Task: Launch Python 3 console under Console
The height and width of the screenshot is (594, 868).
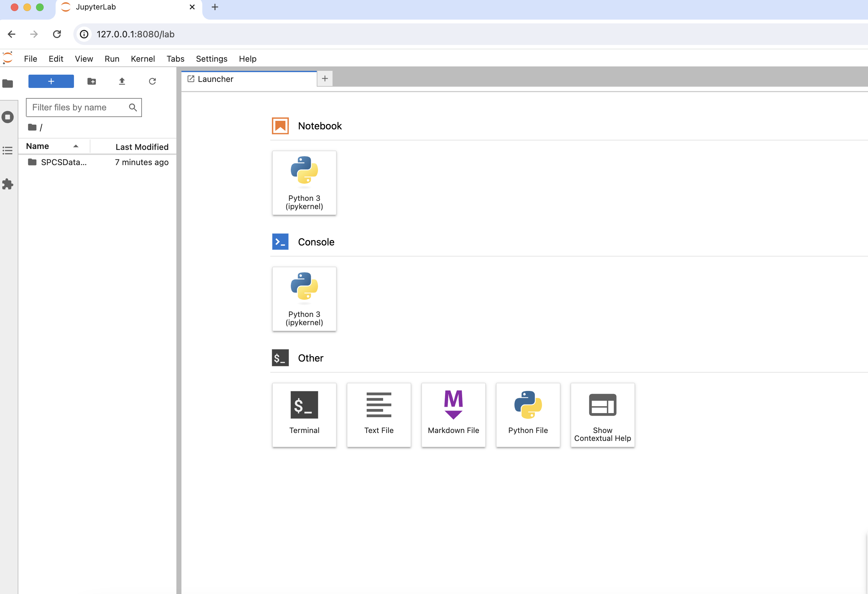Action: click(x=304, y=299)
